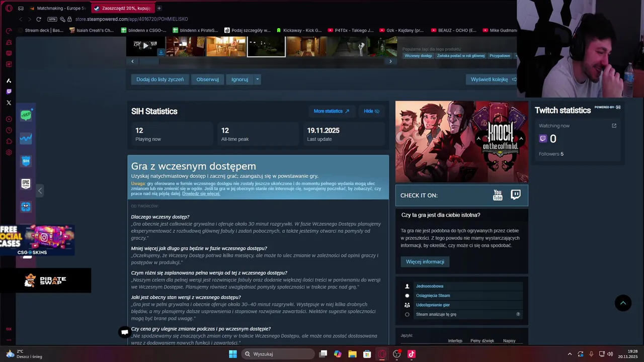This screenshot has height=362, width=644.
Task: Open SIH shield extension icon
Action: 26,161
